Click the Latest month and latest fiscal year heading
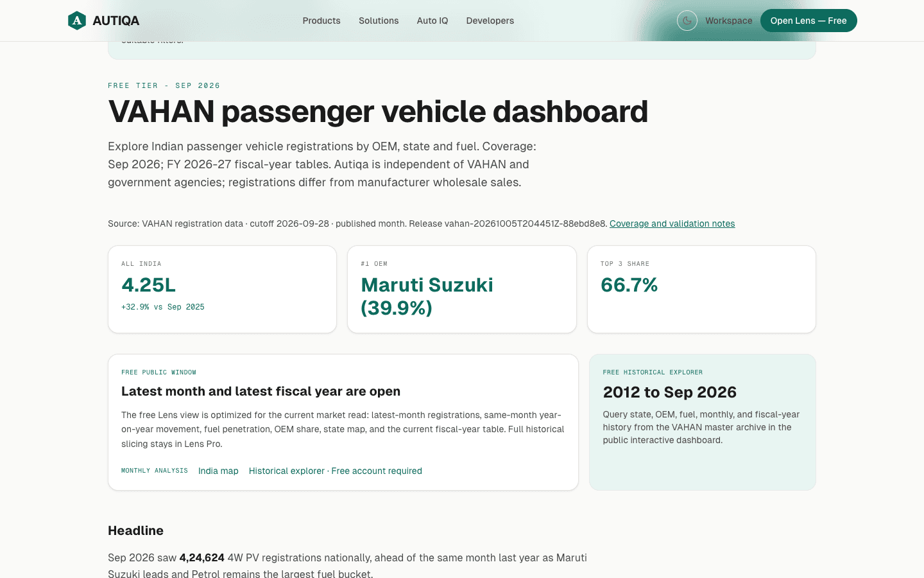This screenshot has width=924, height=578. tap(261, 391)
